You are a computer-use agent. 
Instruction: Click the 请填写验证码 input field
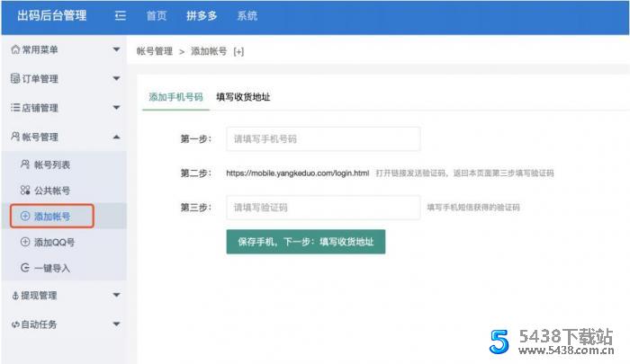323,208
